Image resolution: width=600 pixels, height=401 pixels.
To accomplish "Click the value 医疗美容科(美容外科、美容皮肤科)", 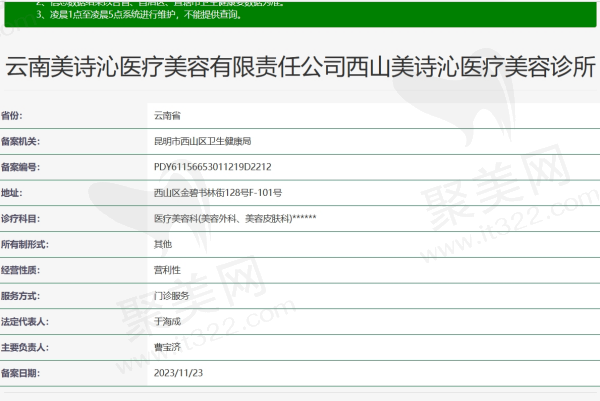I will point(223,218).
